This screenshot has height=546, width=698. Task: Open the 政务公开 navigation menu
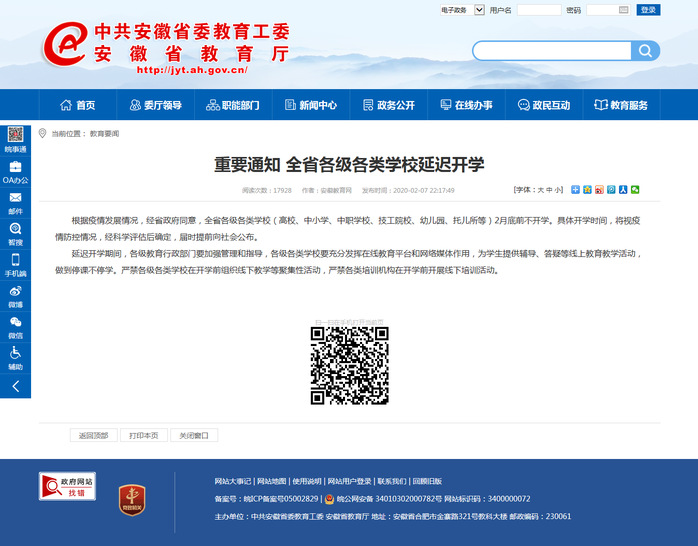click(389, 105)
